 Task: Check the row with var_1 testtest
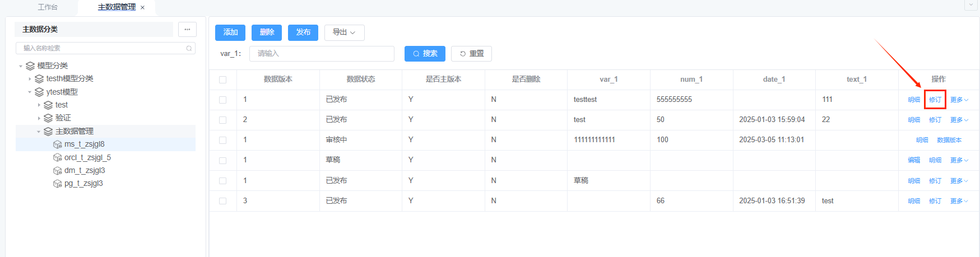223,100
